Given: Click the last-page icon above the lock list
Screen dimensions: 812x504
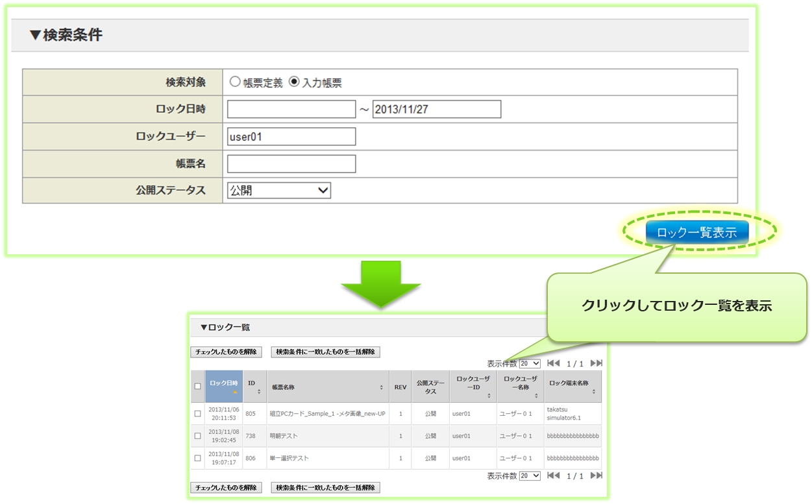Looking at the screenshot, I should 596,363.
